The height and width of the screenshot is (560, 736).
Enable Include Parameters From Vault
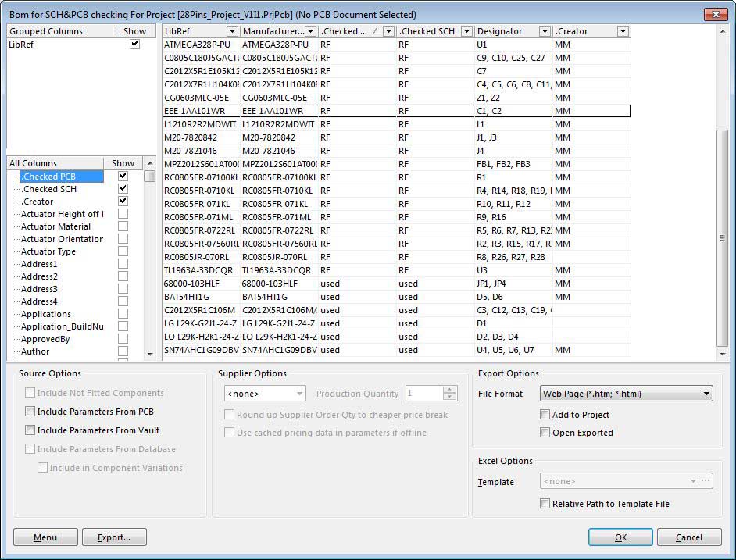[30, 430]
